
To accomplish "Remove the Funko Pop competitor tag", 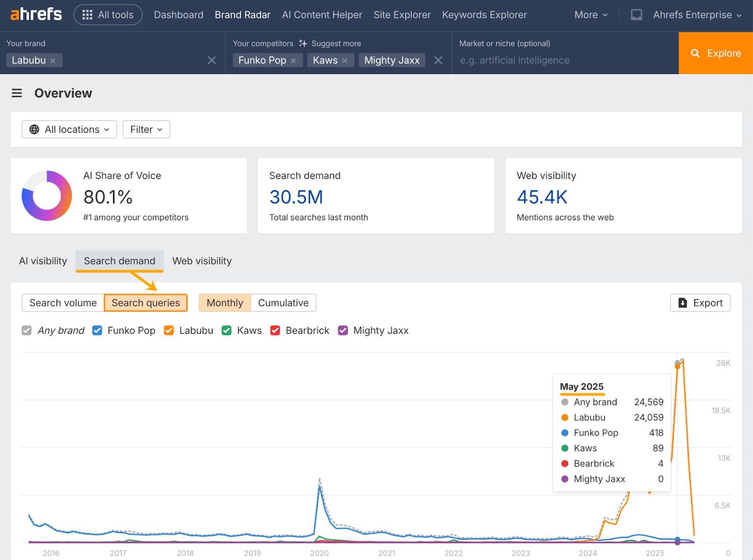I will coord(293,60).
